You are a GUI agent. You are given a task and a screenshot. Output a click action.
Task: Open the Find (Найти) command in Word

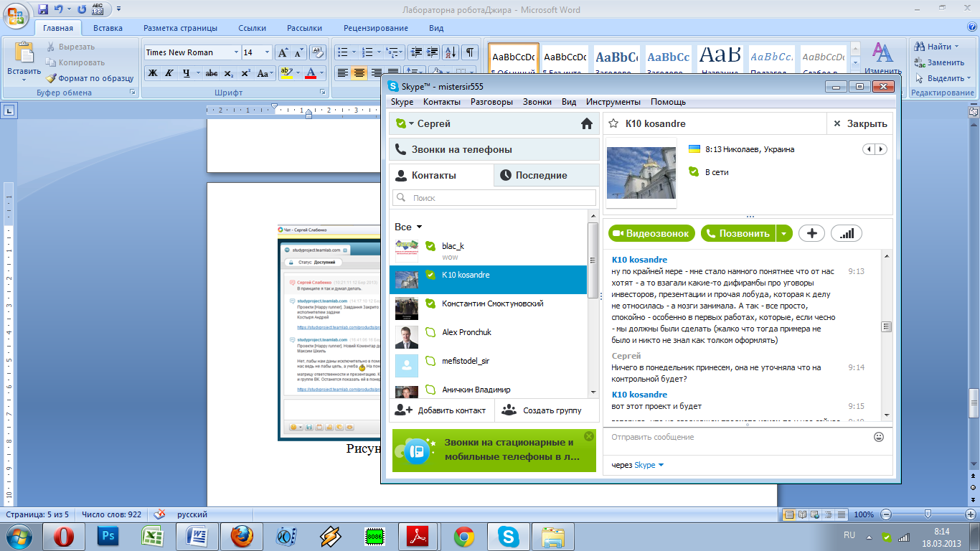938,47
